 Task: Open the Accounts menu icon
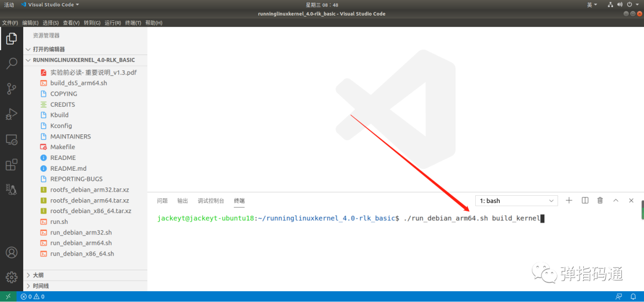click(11, 252)
